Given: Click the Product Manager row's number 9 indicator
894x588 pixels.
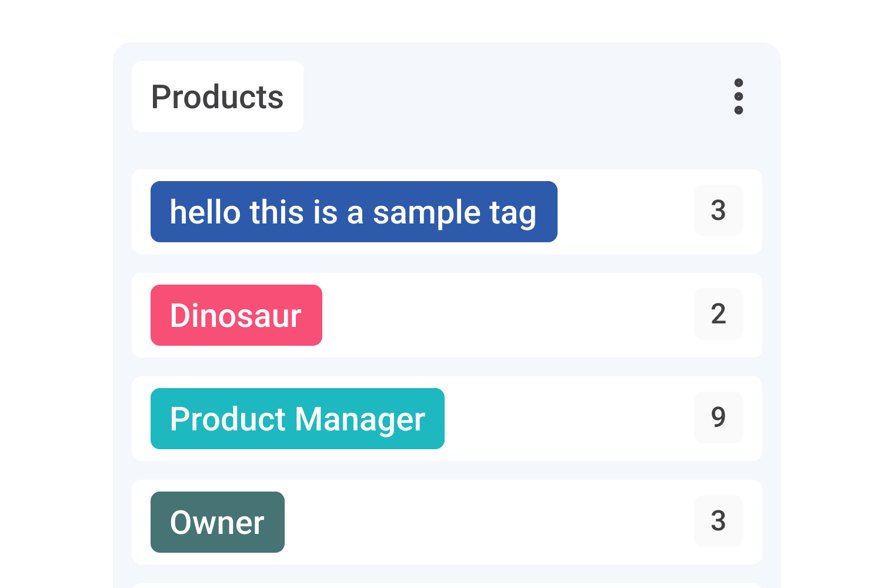Looking at the screenshot, I should point(718,417).
